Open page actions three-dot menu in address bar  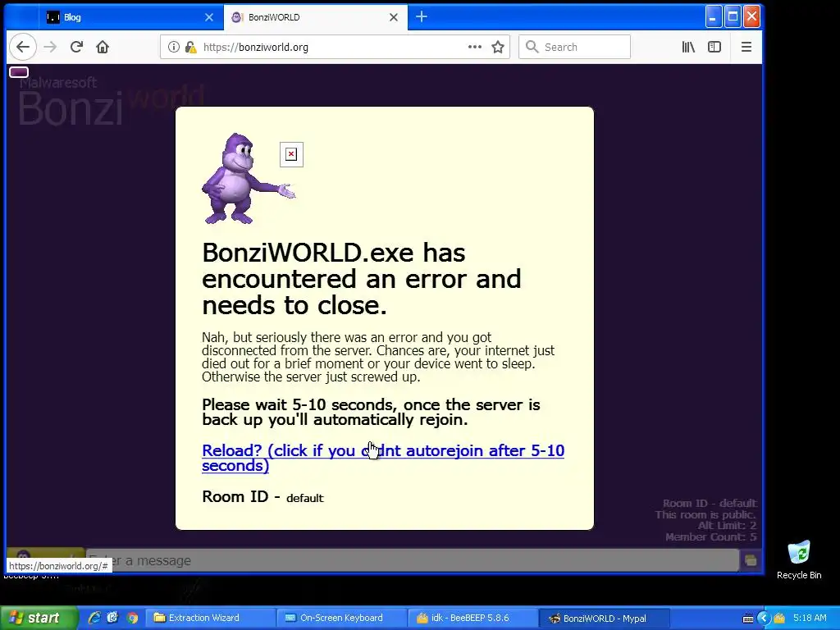click(475, 47)
